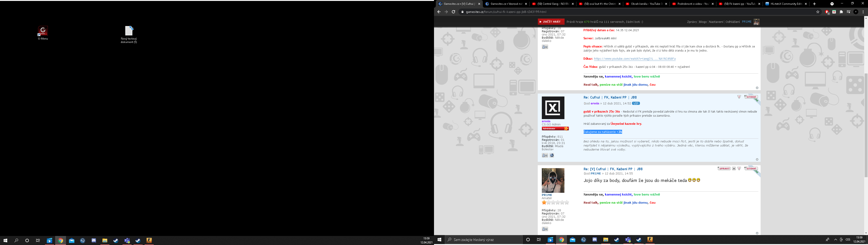Show hidden system tray icons chevron

point(836,240)
